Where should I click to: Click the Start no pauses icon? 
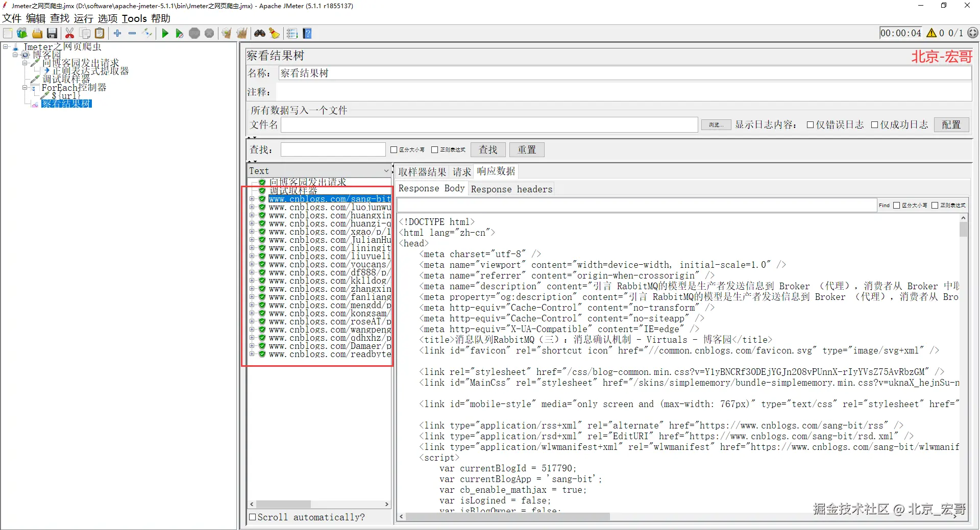(179, 34)
